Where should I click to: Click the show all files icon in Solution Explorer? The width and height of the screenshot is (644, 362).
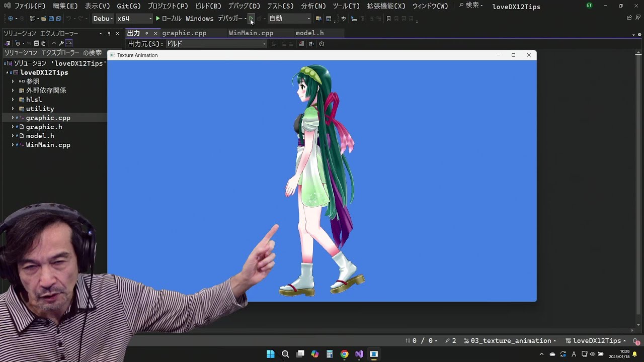coord(44,43)
